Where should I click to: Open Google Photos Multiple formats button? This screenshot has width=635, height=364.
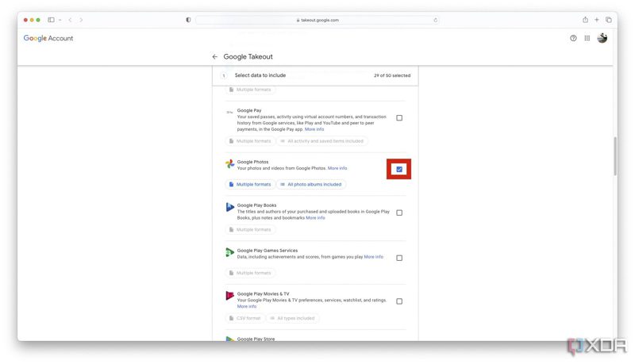pyautogui.click(x=250, y=185)
